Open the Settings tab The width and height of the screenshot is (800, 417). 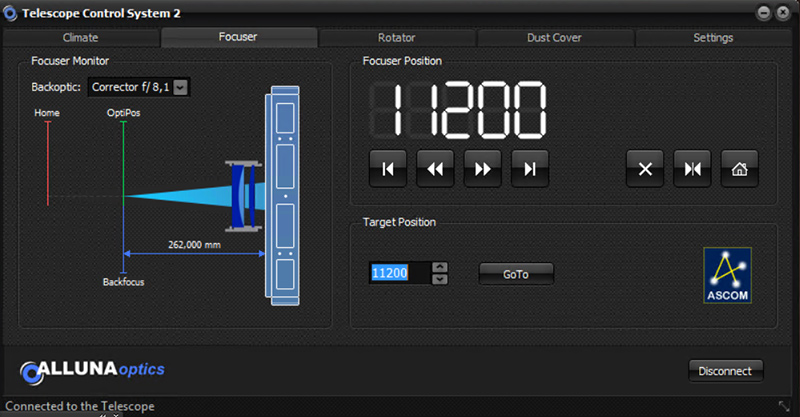tap(713, 38)
